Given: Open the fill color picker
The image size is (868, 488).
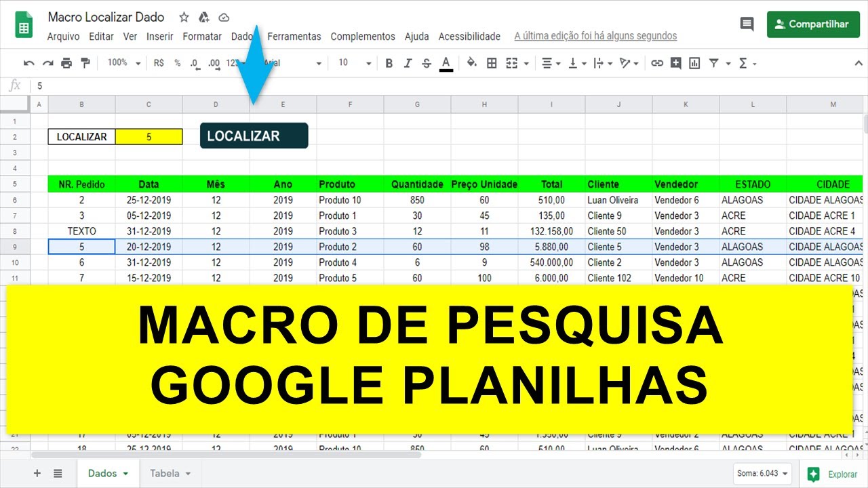Looking at the screenshot, I should [x=472, y=63].
